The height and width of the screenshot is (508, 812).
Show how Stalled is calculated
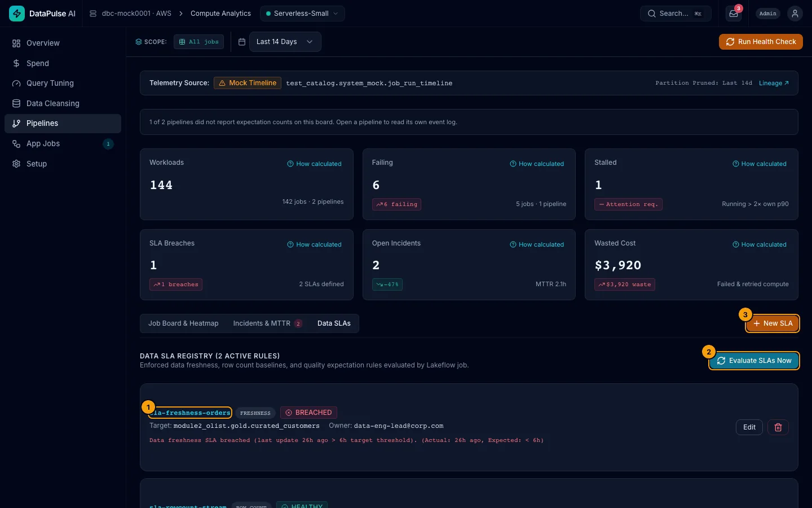pyautogui.click(x=760, y=164)
